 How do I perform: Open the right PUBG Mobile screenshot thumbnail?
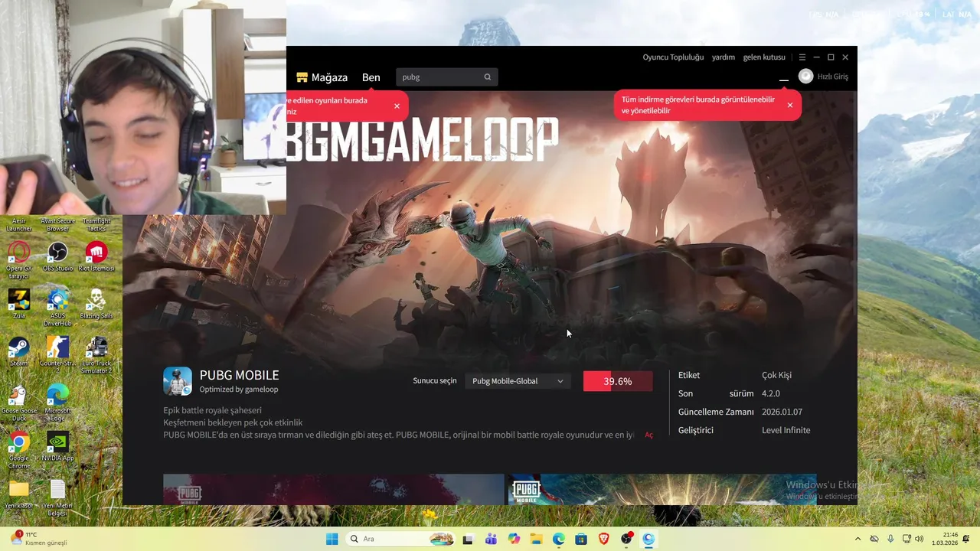pos(662,490)
